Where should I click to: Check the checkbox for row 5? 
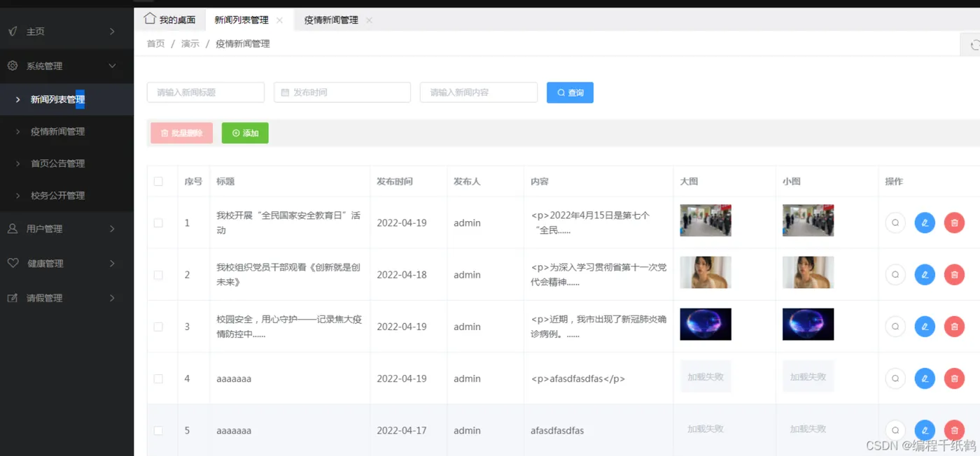(x=158, y=430)
